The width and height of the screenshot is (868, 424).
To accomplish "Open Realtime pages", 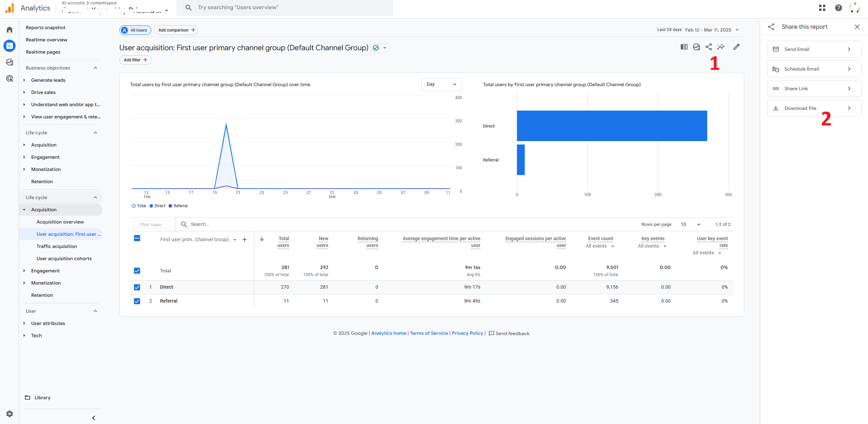I will (43, 52).
